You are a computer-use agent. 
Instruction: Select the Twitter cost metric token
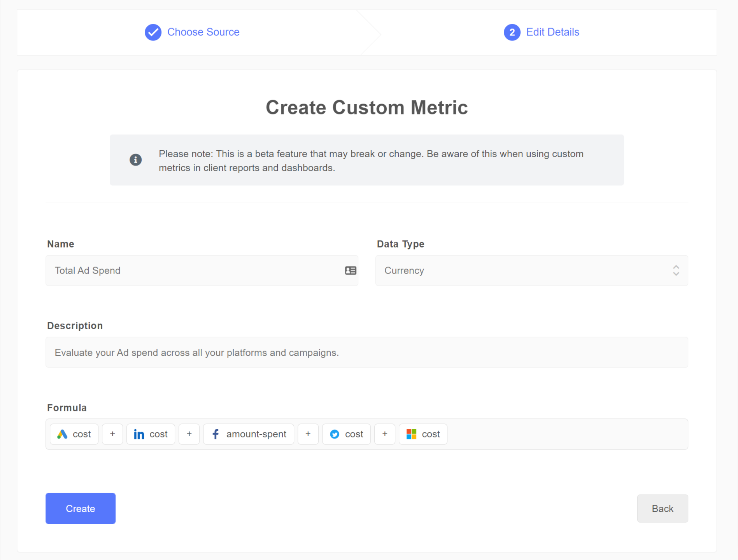click(x=346, y=434)
